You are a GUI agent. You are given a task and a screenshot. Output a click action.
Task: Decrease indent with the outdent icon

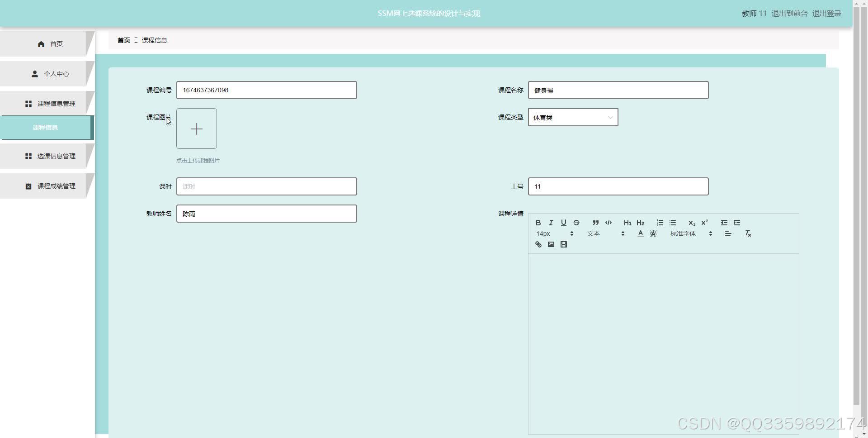click(x=724, y=223)
